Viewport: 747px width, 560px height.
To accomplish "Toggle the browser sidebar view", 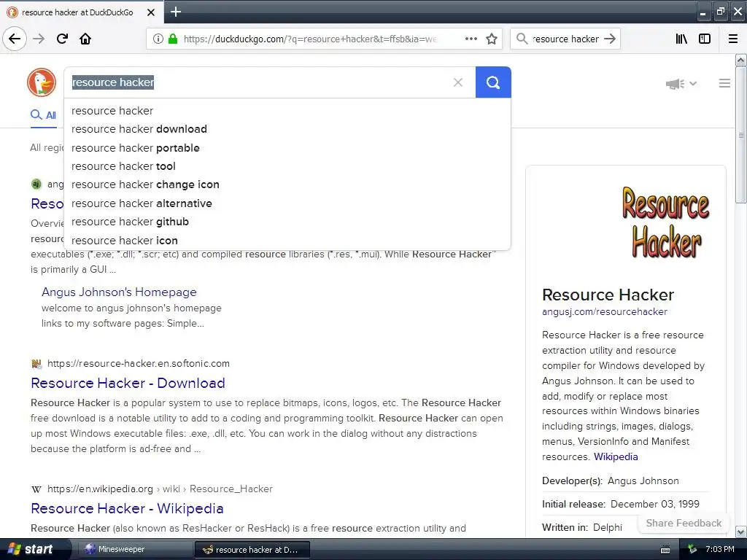I will [705, 39].
